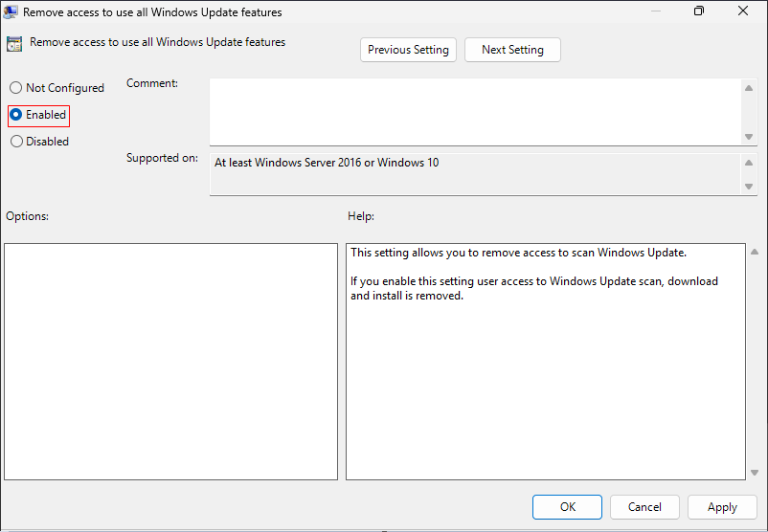Go to Previous Setting
This screenshot has width=768, height=532.
click(x=408, y=50)
